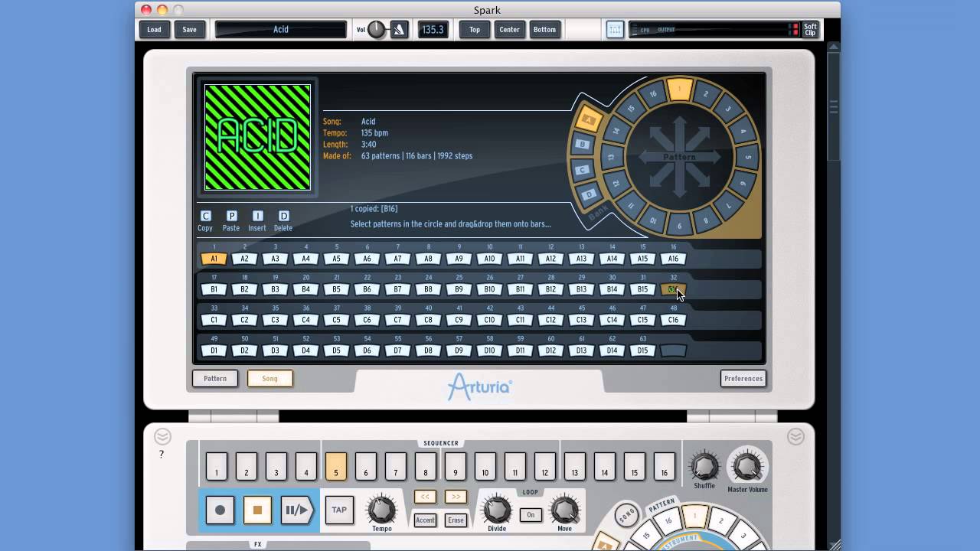The width and height of the screenshot is (980, 551).
Task: Click pattern 2 on lower panel wheel
Action: pos(720,522)
